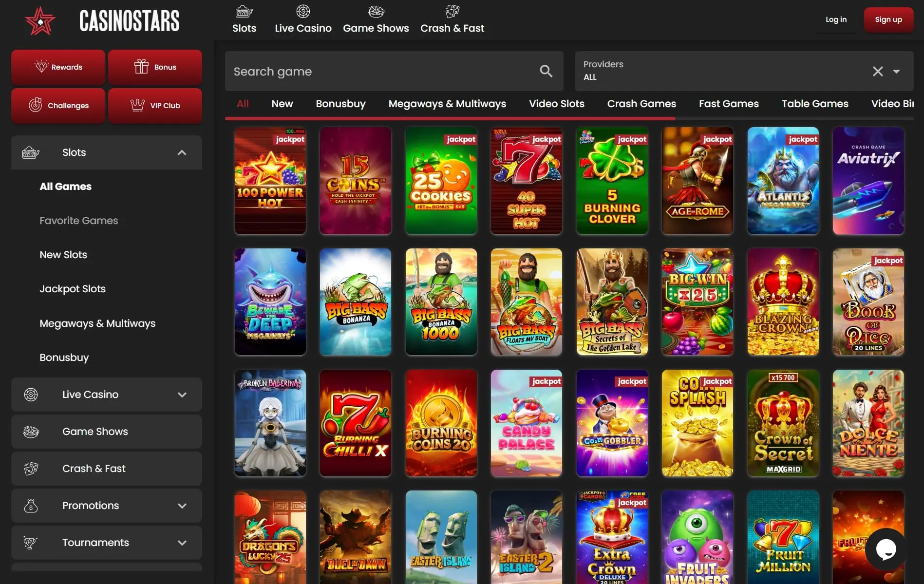
Task: Click the CasinoStars star logo icon
Action: click(40, 21)
